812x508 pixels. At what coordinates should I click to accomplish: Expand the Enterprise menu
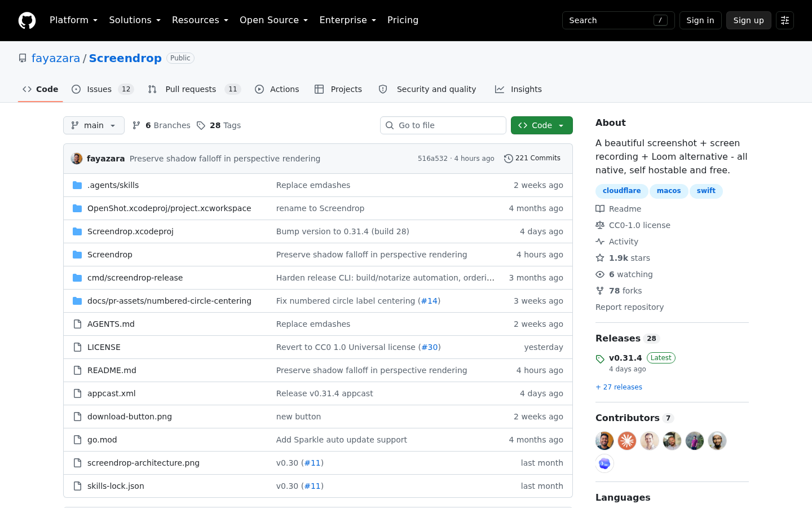[347, 20]
